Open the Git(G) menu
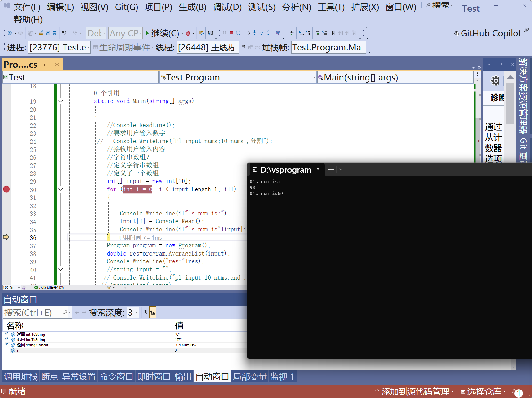The width and height of the screenshot is (532, 398). tap(127, 7)
